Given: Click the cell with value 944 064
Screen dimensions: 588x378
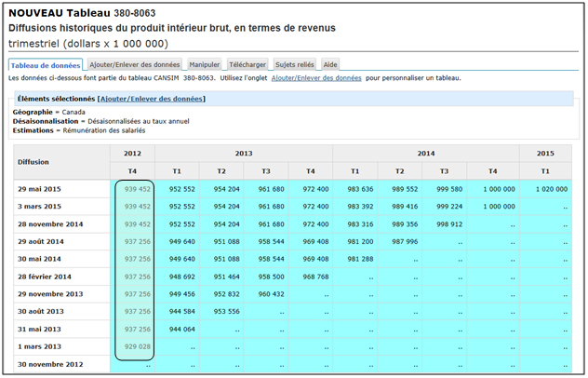Looking at the screenshot, I should click(181, 329).
